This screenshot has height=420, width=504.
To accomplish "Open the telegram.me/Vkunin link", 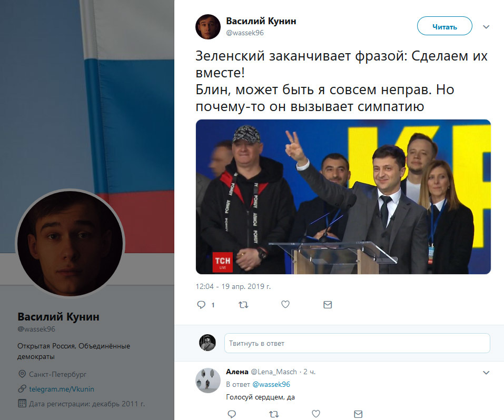I will coord(62,389).
